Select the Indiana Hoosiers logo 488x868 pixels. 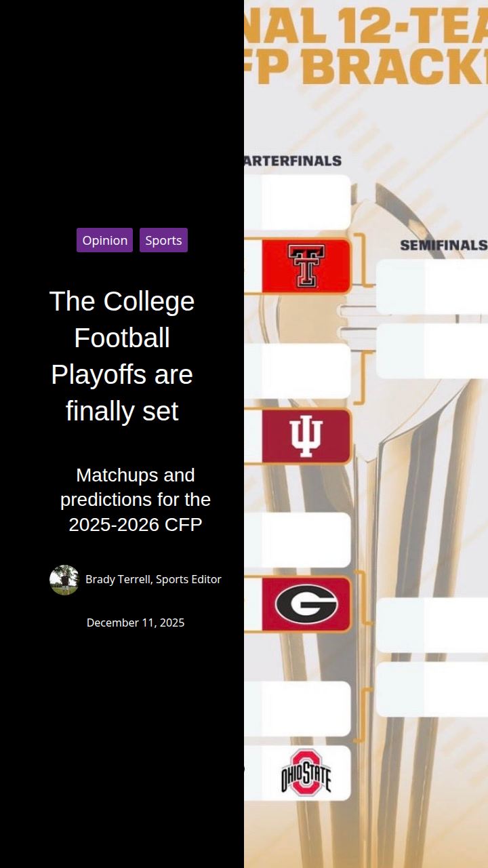click(x=306, y=436)
